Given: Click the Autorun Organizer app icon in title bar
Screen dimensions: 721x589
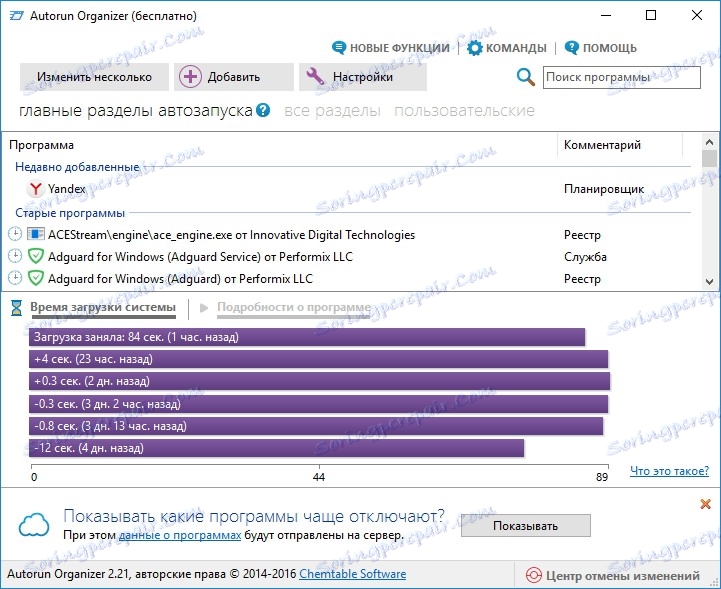Looking at the screenshot, I should click(17, 16).
